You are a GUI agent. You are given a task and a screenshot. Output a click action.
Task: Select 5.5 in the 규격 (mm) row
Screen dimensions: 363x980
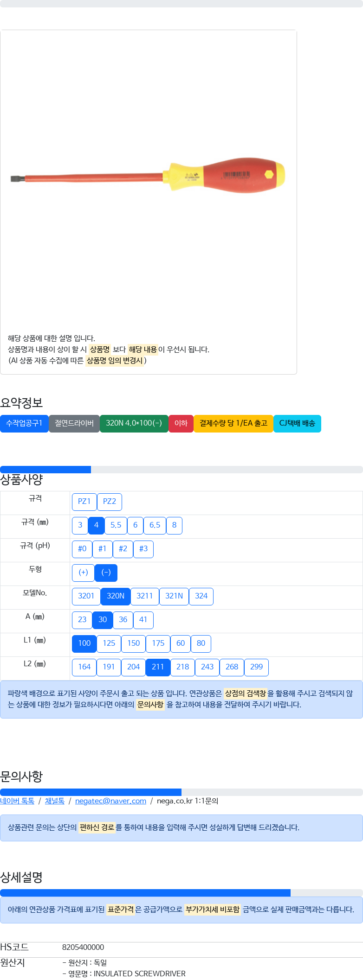(x=116, y=525)
